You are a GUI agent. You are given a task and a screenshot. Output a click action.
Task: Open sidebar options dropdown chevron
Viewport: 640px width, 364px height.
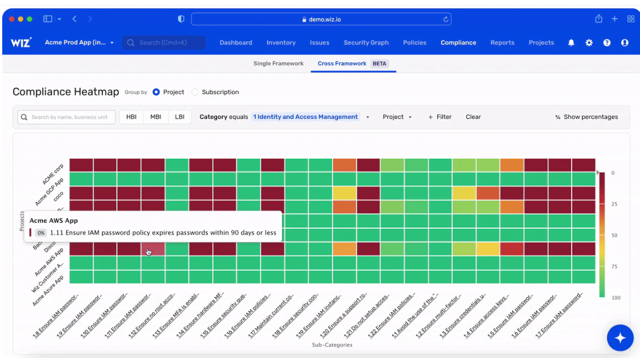click(59, 19)
